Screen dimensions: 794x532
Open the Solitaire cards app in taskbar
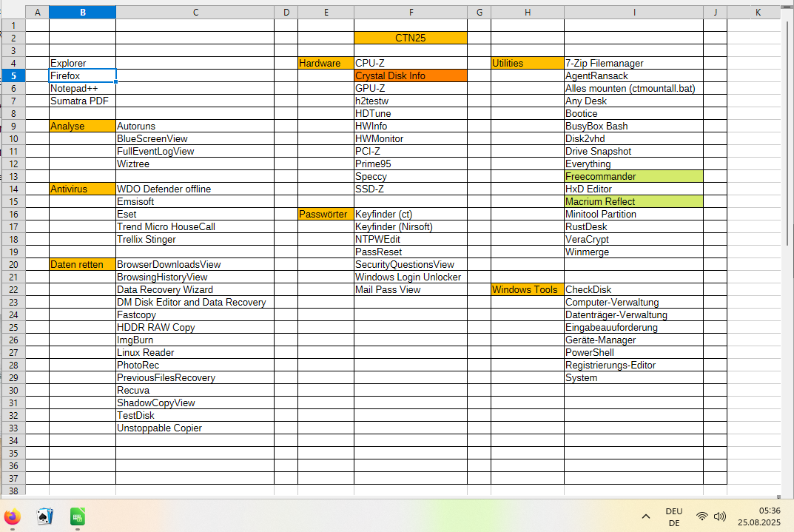(44, 516)
